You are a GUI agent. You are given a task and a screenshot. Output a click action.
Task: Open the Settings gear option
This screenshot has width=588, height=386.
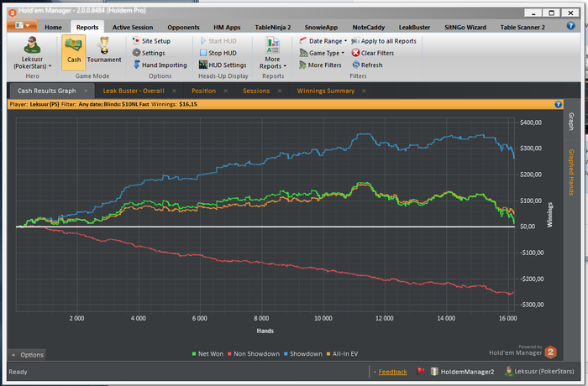(x=149, y=53)
